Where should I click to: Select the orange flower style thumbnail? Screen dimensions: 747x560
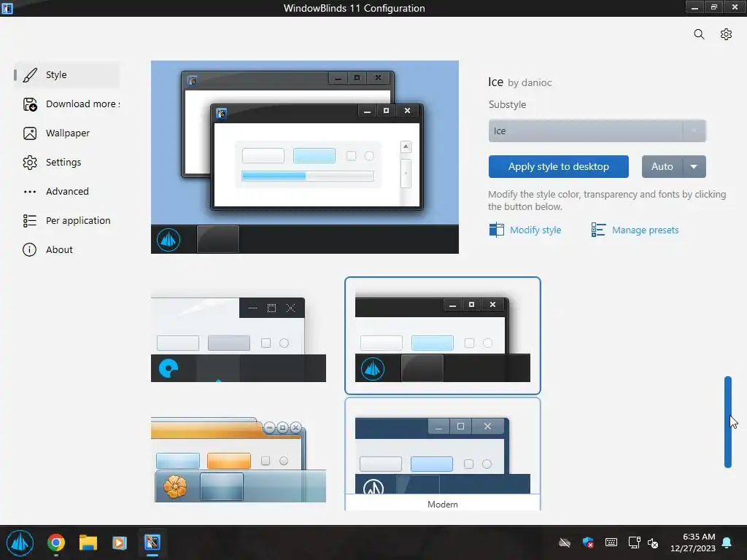click(x=239, y=459)
